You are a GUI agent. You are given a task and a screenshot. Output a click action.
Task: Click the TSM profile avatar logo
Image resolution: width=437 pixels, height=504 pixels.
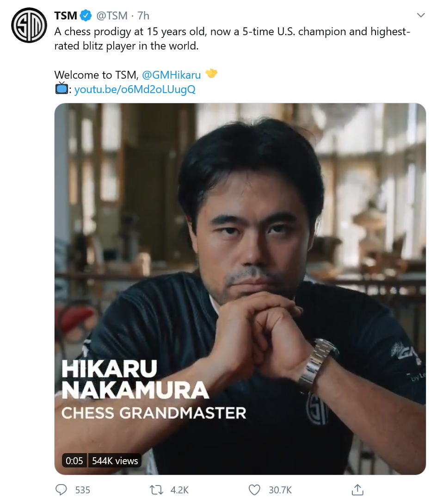[29, 25]
